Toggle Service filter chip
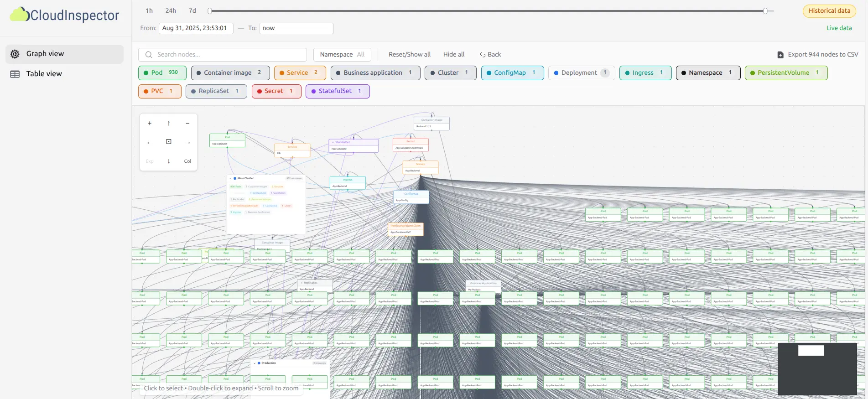This screenshot has width=868, height=399. (300, 73)
